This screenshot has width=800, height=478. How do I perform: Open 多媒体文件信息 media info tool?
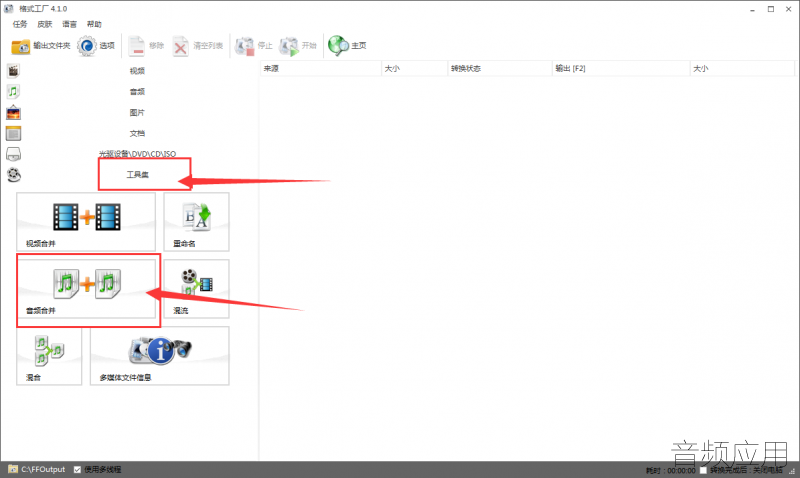(160, 356)
